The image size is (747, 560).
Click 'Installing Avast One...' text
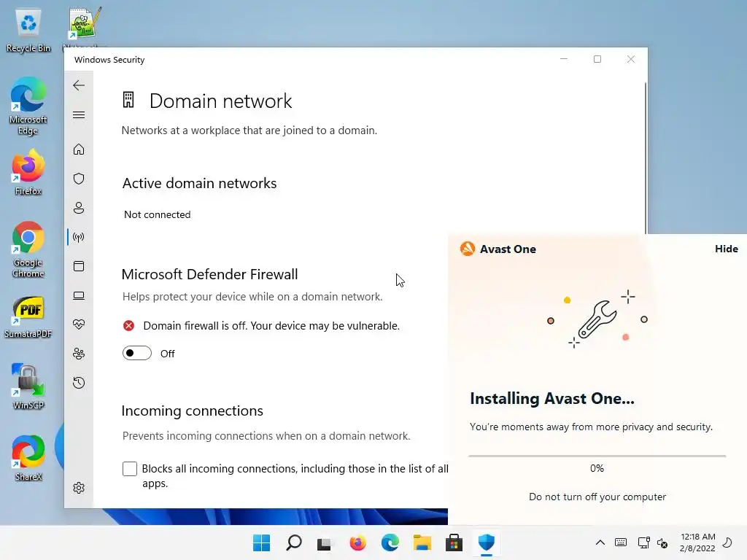coord(552,399)
